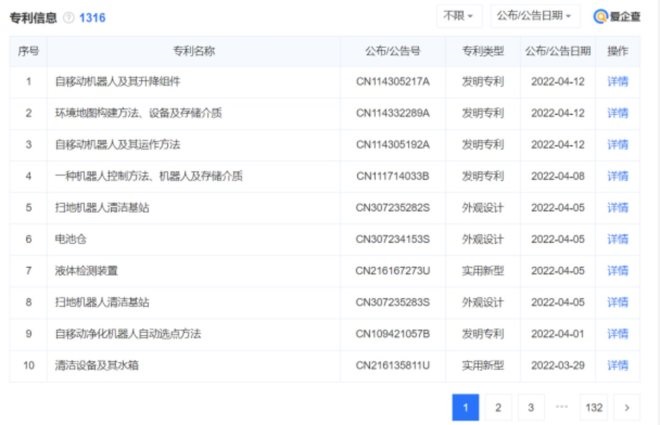660x425 pixels.
Task: Open the 不限 filter dropdown
Action: (x=459, y=16)
